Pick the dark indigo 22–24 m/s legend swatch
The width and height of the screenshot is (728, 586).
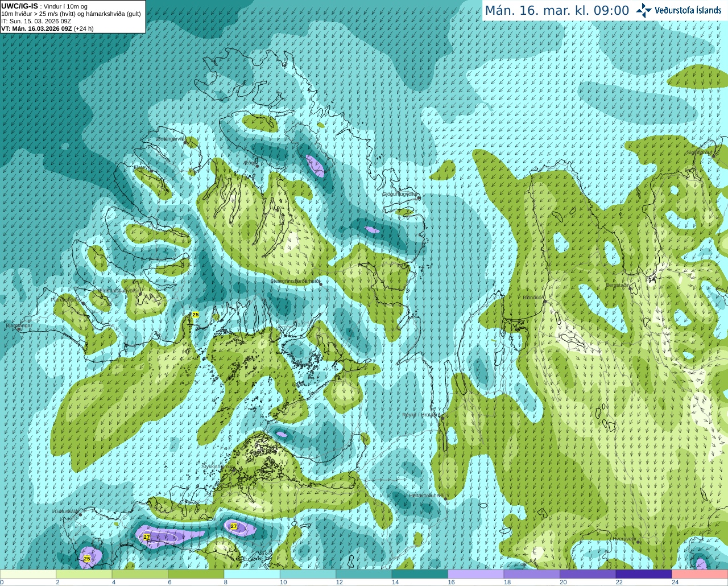coord(644,574)
